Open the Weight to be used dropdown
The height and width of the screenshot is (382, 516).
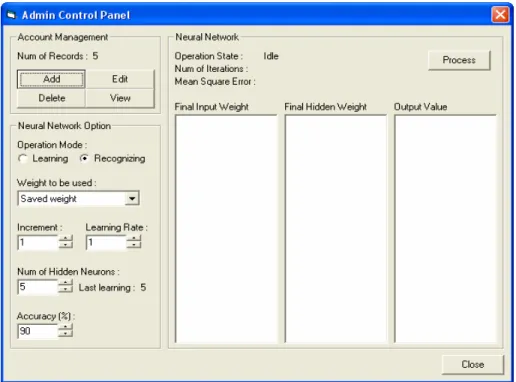[132, 199]
